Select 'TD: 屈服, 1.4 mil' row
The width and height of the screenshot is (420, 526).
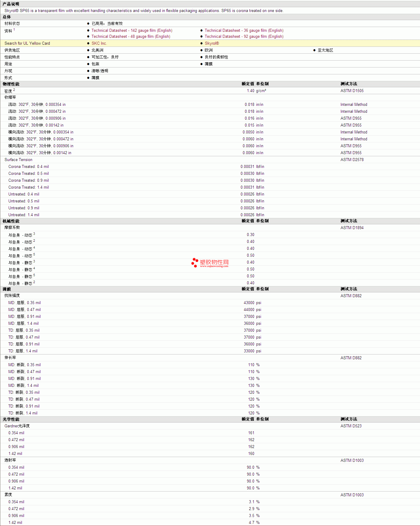coord(210,351)
